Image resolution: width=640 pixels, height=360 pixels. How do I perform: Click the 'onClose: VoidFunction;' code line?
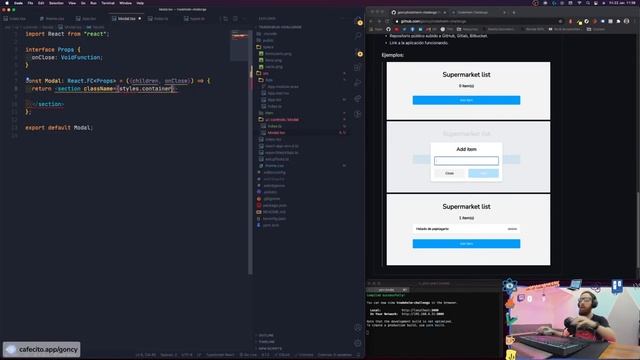[67, 58]
